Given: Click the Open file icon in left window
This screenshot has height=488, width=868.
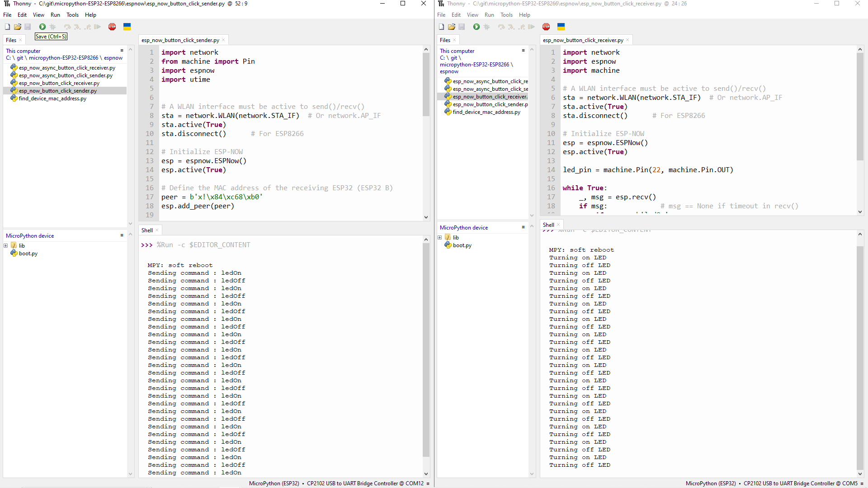Looking at the screenshot, I should pyautogui.click(x=17, y=26).
